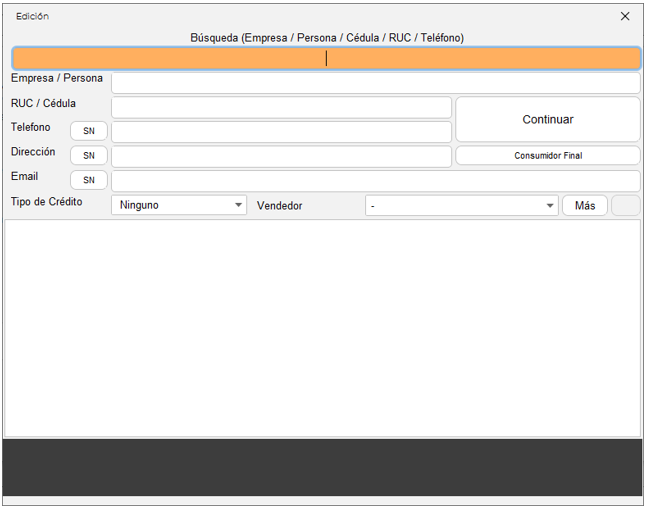
Task: Expand the Vendedor combo box
Action: click(x=461, y=205)
